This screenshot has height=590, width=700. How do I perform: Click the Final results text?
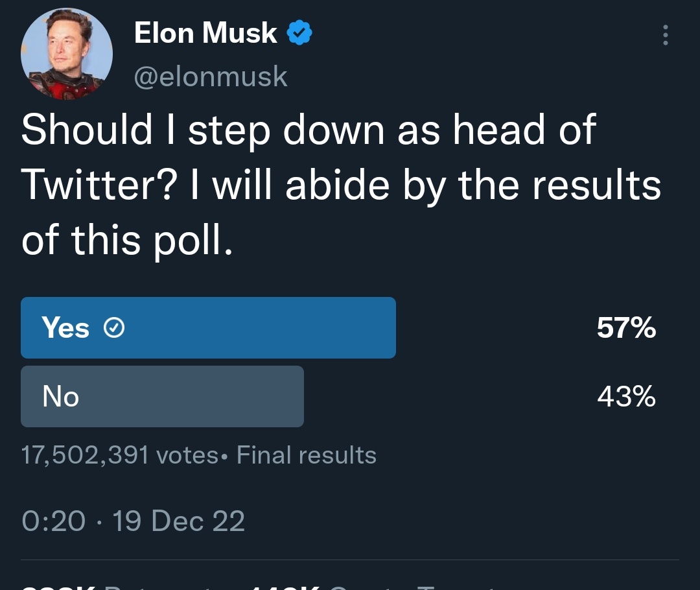coord(306,455)
